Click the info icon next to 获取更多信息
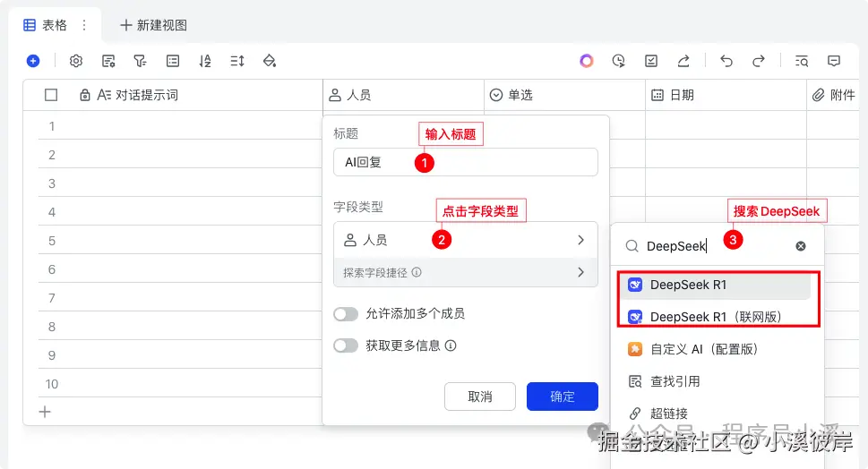Viewport: 868px width, 469px height. tap(451, 345)
